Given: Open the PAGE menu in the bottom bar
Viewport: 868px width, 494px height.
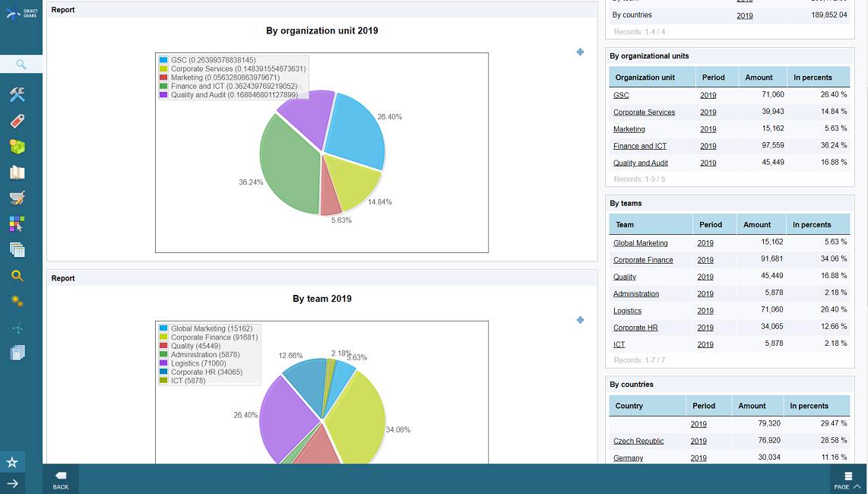Looking at the screenshot, I should (847, 480).
